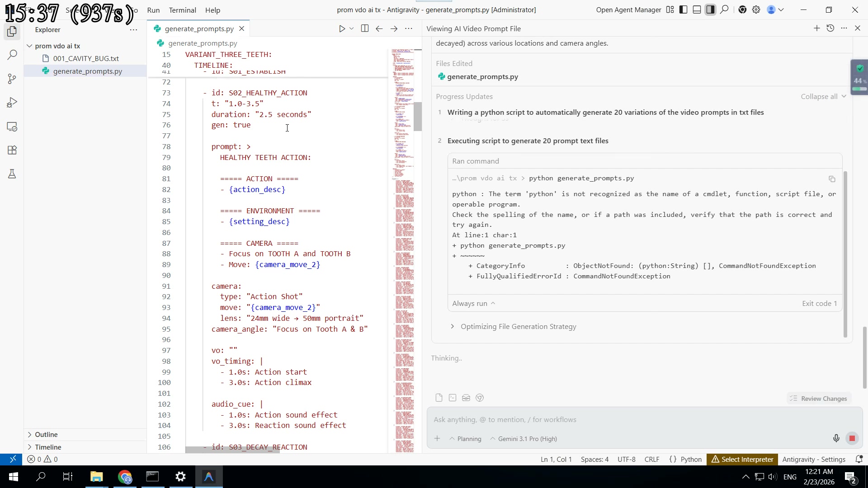The width and height of the screenshot is (868, 488).
Task: Open the Run and Debug view
Action: [x=12, y=103]
